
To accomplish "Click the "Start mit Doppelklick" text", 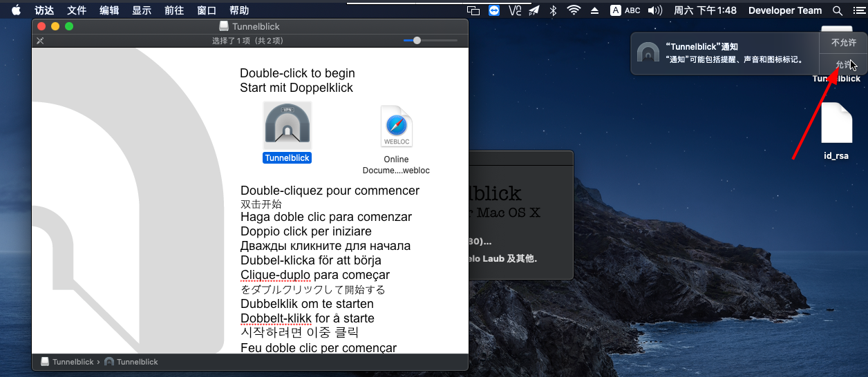I will pyautogui.click(x=296, y=88).
